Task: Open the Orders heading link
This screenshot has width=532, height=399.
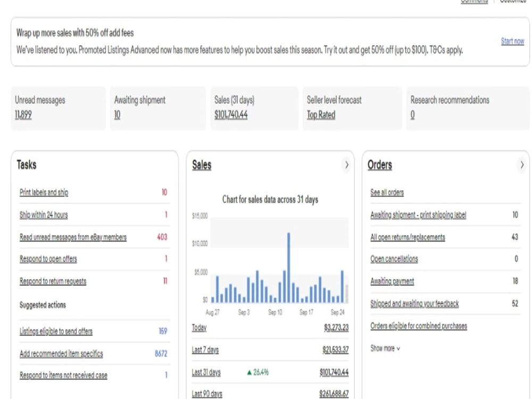Action: (380, 165)
